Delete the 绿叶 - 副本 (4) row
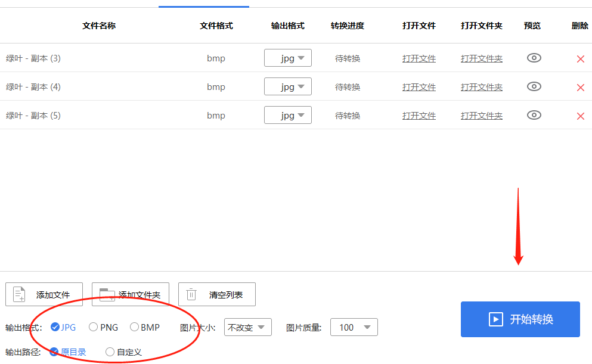592x364 pixels. click(581, 88)
